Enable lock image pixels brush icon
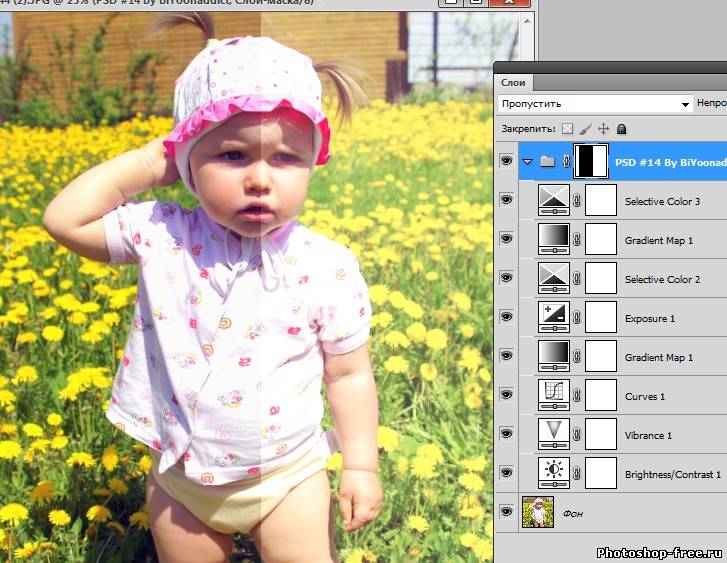The height and width of the screenshot is (563, 727). point(585,129)
